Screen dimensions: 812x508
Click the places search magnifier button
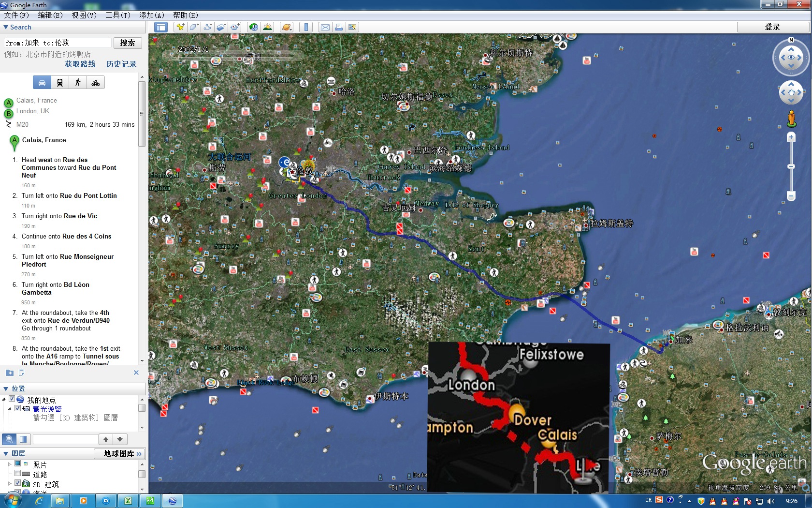click(x=9, y=439)
